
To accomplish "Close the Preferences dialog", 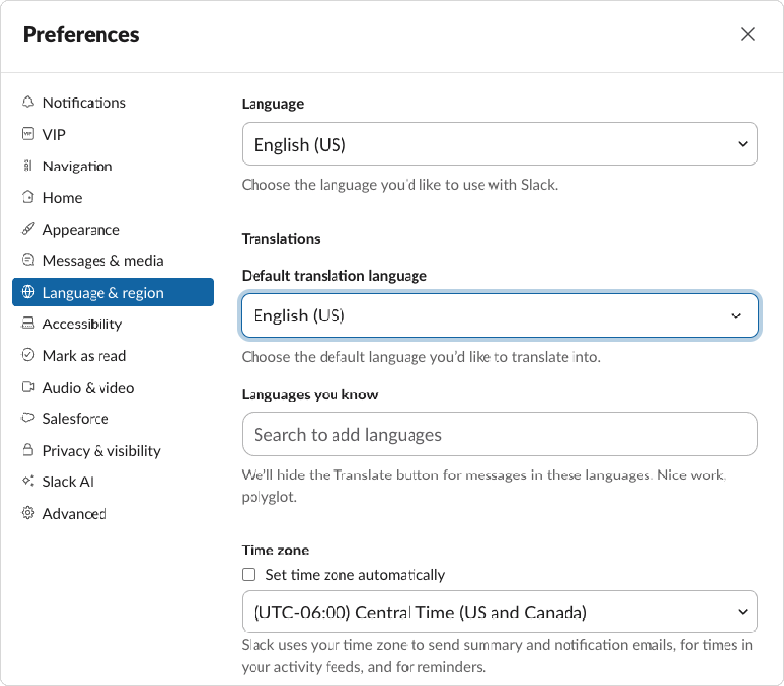I will [x=748, y=34].
